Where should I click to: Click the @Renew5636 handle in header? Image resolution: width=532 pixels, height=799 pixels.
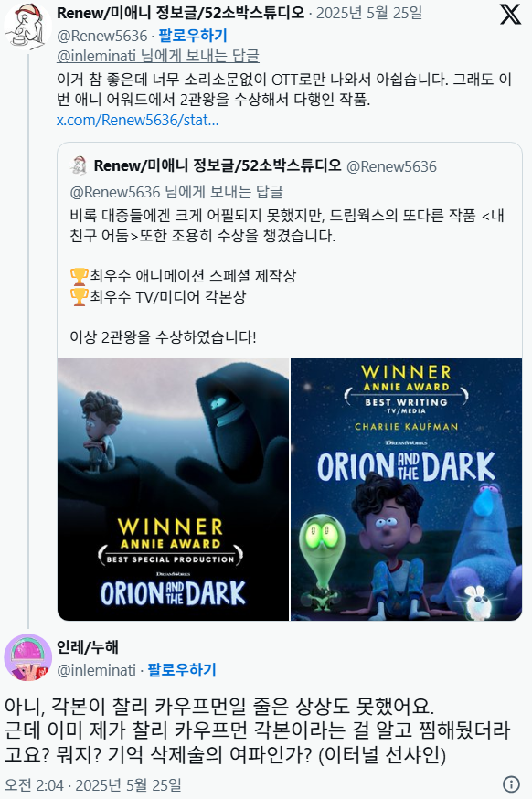pos(101,36)
